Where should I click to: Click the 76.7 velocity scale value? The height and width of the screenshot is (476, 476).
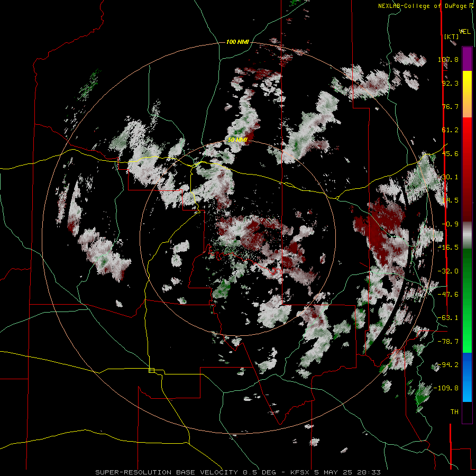(x=450, y=106)
